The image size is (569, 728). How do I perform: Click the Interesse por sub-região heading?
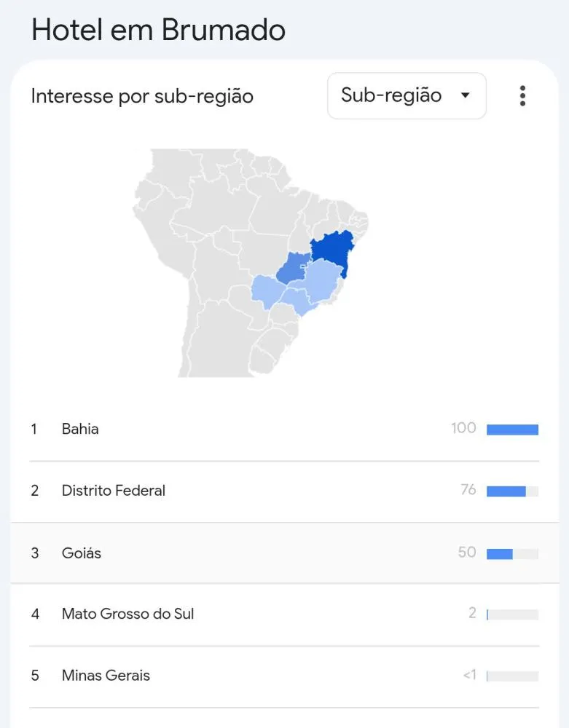pos(142,96)
